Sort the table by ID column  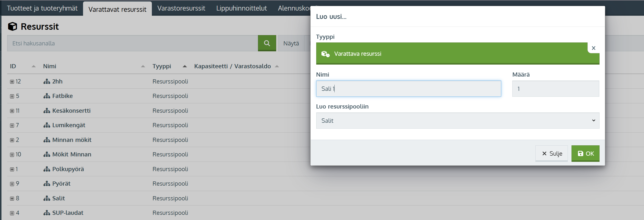13,66
